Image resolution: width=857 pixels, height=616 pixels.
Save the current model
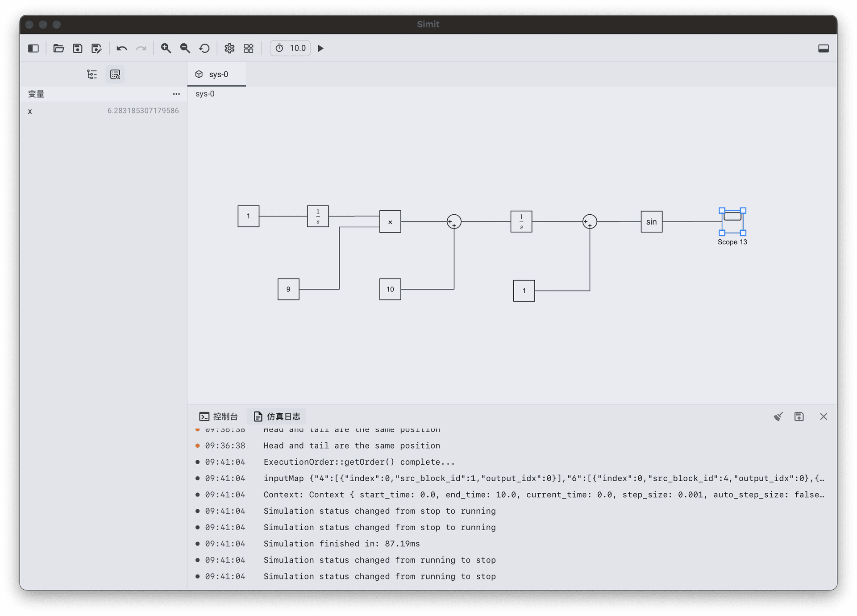[x=77, y=48]
